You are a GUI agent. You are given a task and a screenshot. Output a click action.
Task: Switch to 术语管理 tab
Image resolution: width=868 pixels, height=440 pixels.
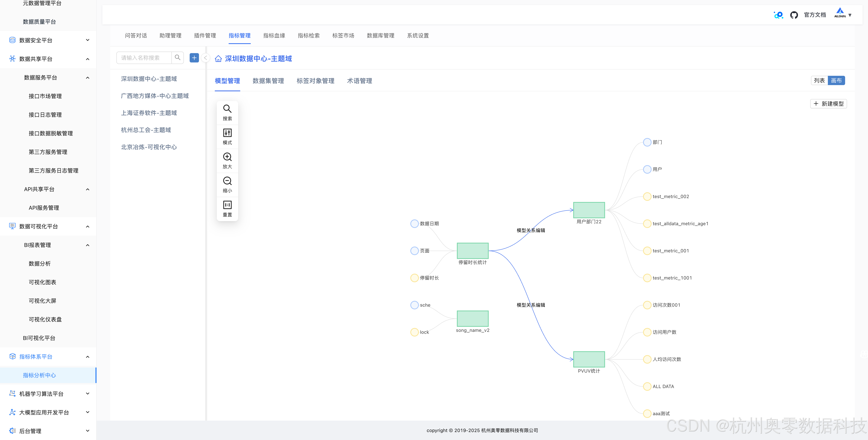coord(360,81)
